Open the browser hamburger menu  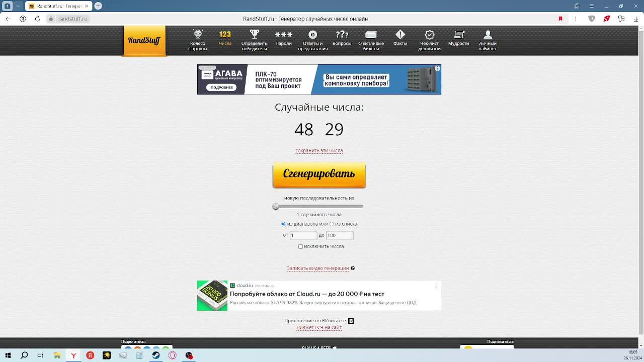coord(592,6)
